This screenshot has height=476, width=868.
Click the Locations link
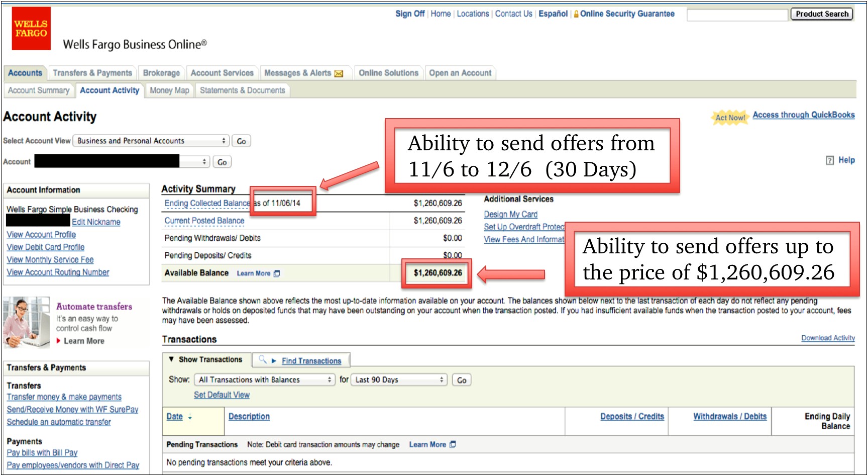[473, 14]
